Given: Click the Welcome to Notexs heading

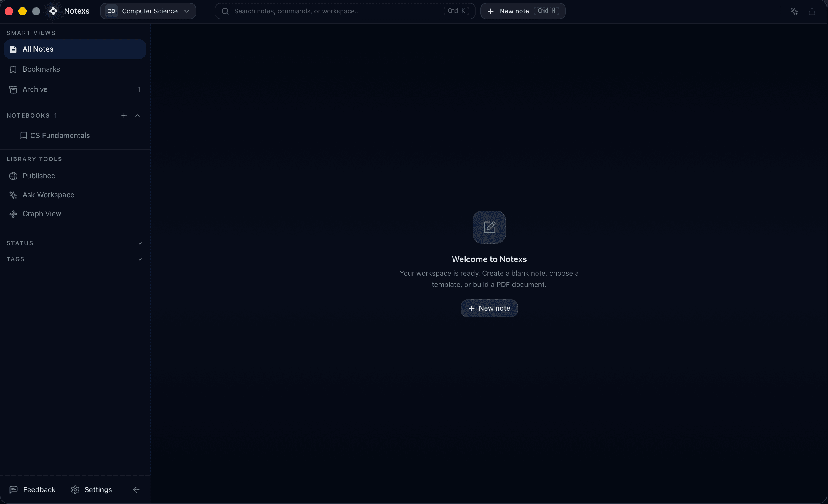Looking at the screenshot, I should (489, 259).
